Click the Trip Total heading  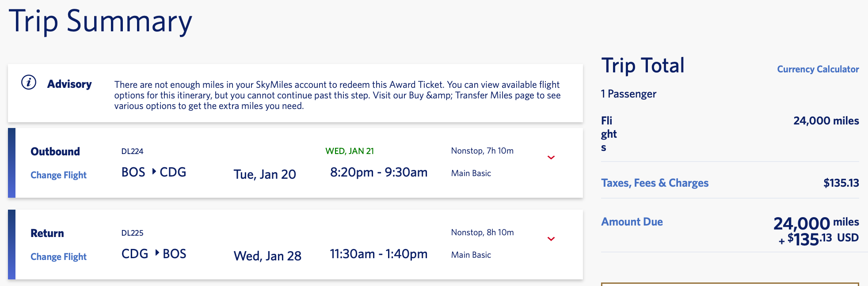pyautogui.click(x=643, y=66)
